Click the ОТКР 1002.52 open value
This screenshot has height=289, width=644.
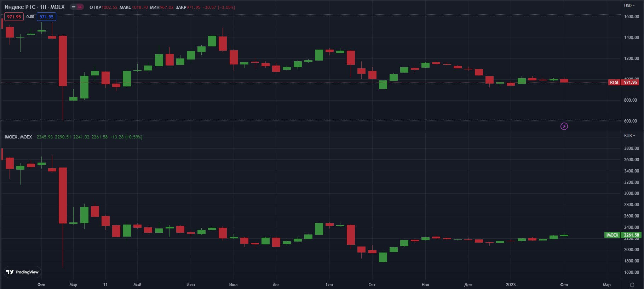(103, 7)
